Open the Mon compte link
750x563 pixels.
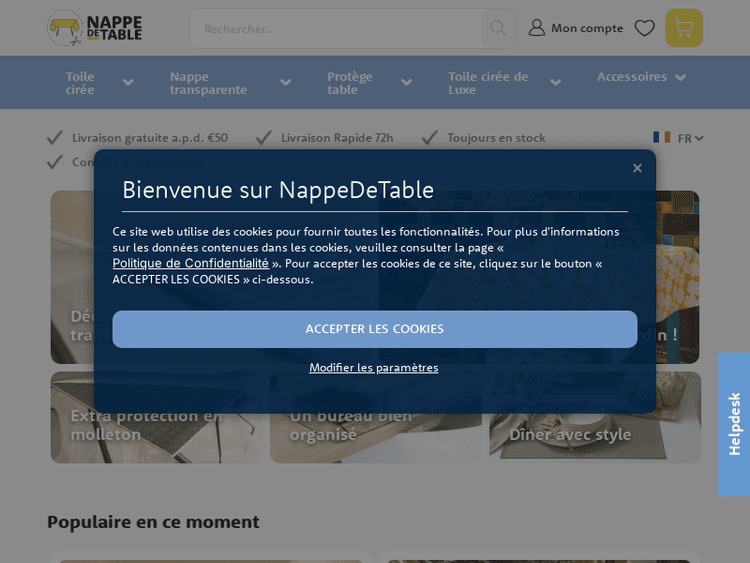[587, 28]
